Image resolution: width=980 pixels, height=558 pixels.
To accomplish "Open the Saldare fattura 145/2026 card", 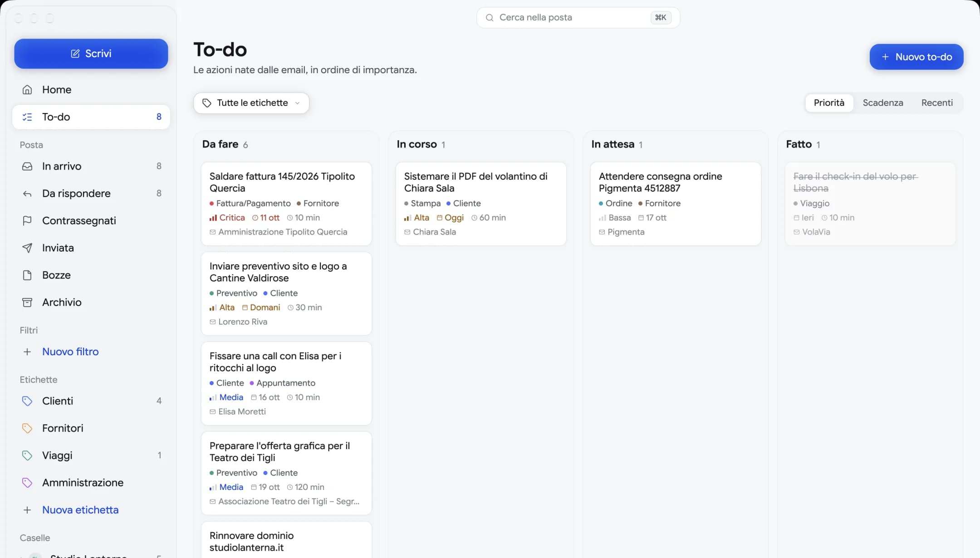I will tap(286, 204).
